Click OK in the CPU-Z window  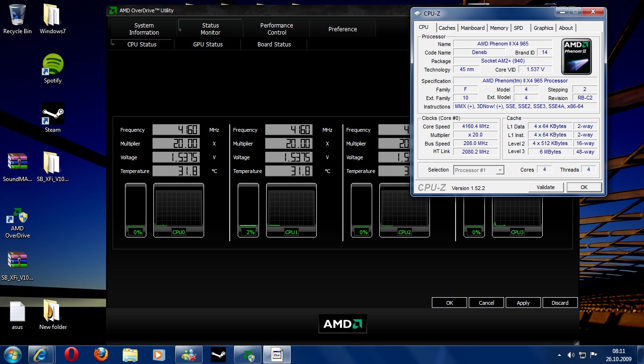click(584, 187)
